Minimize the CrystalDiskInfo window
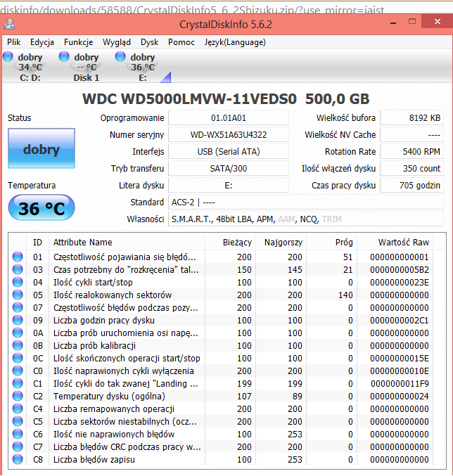 tap(393, 22)
